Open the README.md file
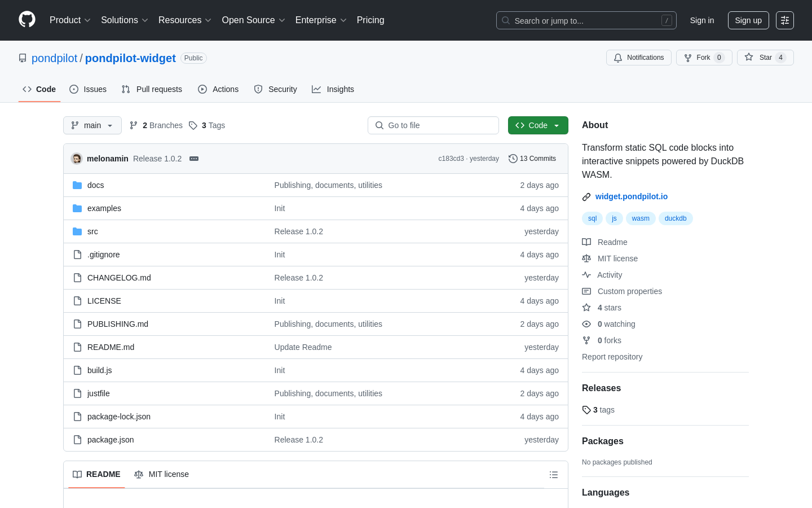This screenshot has width=812, height=508. (111, 347)
